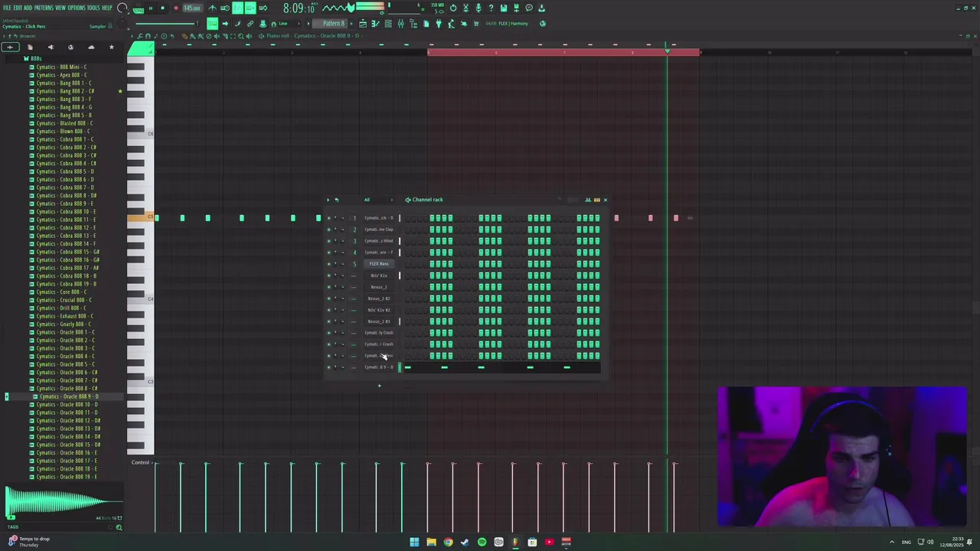
Task: Mute the Nils' K1v #2 channel LED
Action: click(x=329, y=310)
